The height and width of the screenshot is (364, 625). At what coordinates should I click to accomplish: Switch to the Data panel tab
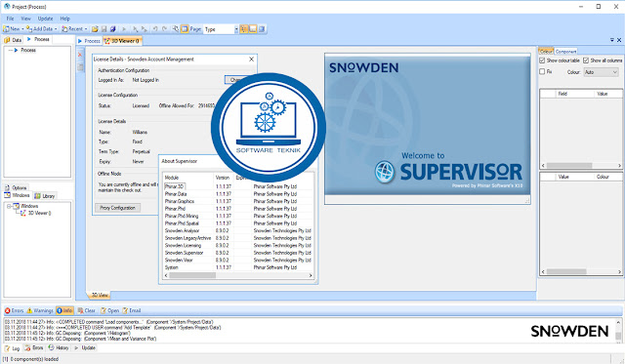[13, 40]
